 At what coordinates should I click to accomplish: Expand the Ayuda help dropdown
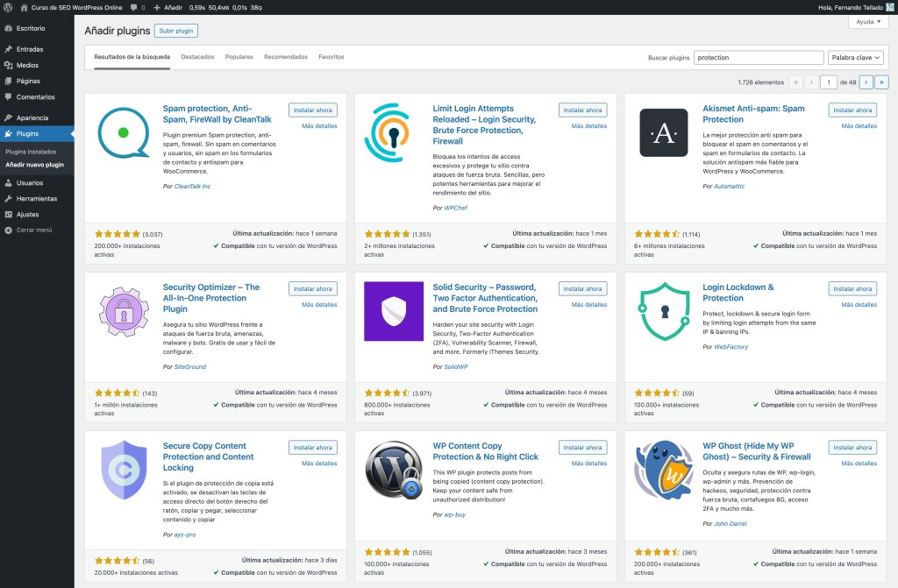[868, 22]
